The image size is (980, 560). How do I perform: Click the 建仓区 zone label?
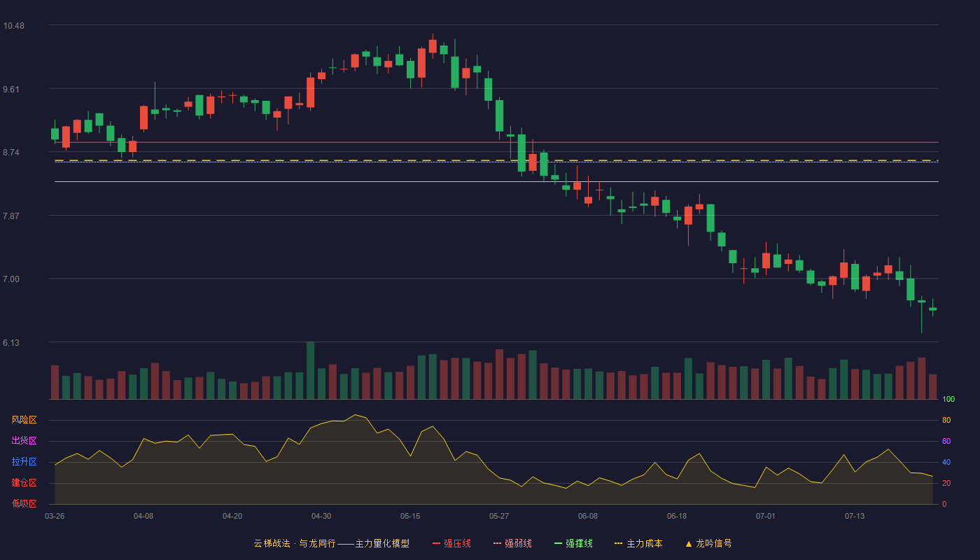tap(24, 483)
